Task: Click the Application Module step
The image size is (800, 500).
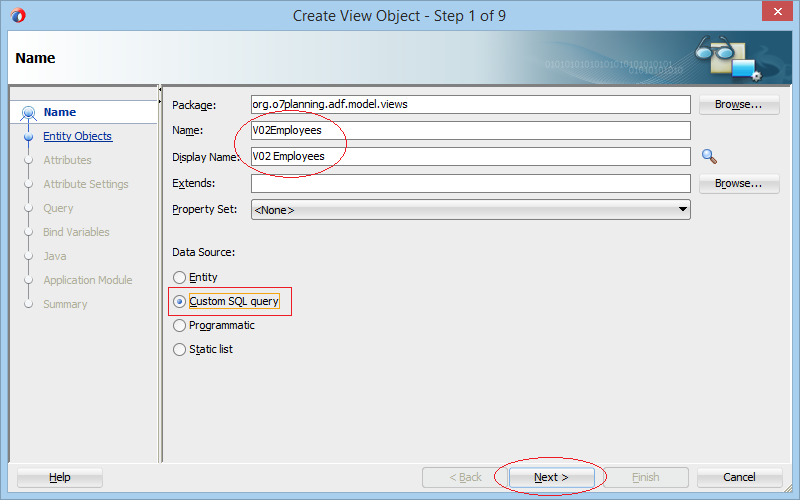Action: coord(88,280)
